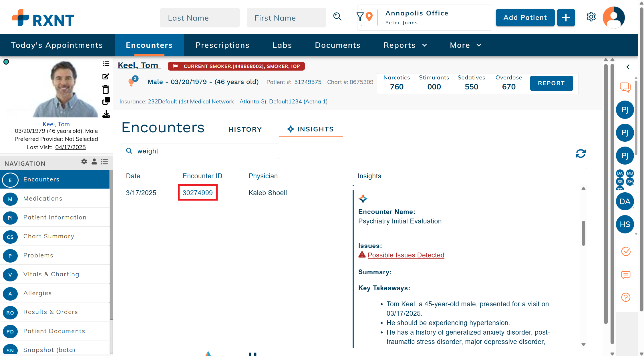Open Problems in navigation

click(55, 255)
